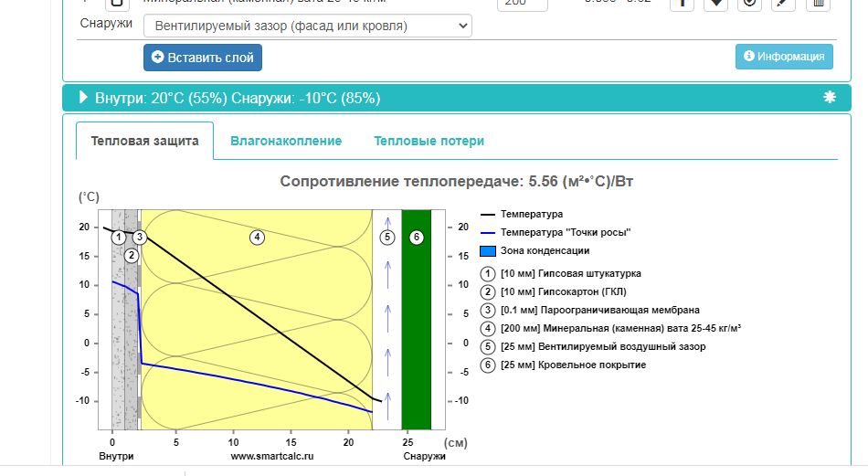The height and width of the screenshot is (476, 868).
Task: Click the blue Зона конденсации legend swatch
Action: tap(488, 250)
